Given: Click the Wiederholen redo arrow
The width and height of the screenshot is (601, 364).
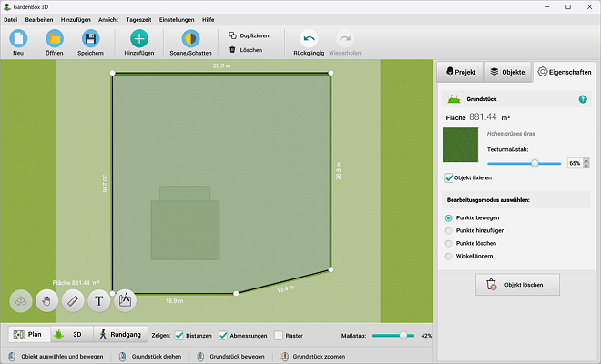Looking at the screenshot, I should [345, 38].
